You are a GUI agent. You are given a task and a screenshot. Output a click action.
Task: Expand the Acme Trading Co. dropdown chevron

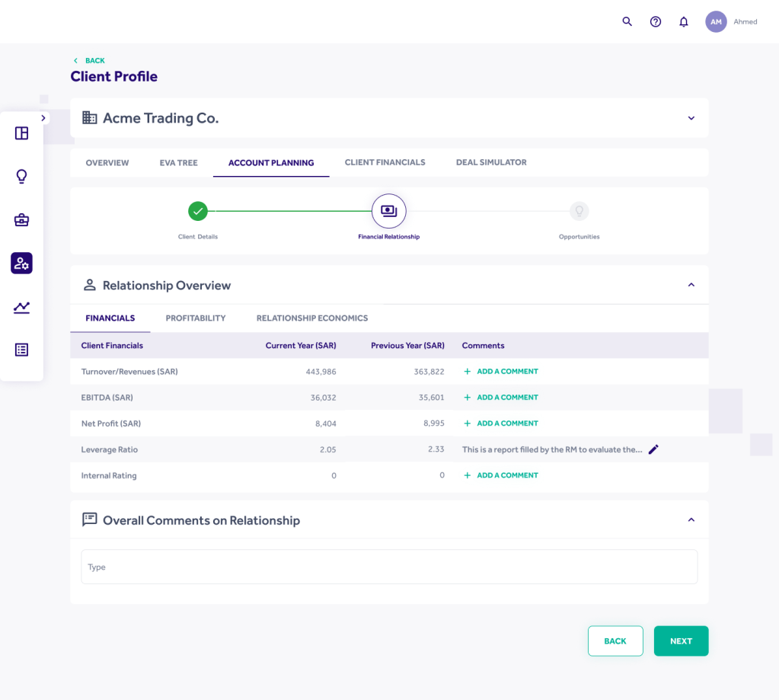691,118
